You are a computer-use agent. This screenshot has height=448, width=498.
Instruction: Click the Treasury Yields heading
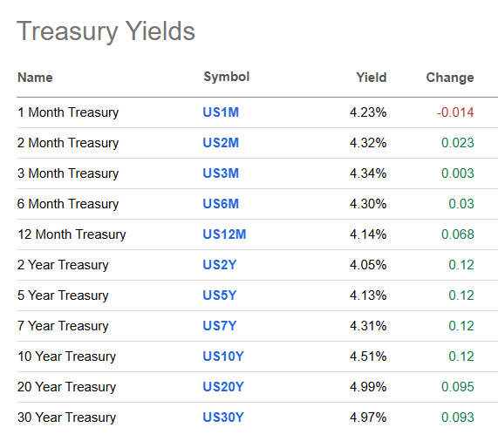tap(106, 31)
